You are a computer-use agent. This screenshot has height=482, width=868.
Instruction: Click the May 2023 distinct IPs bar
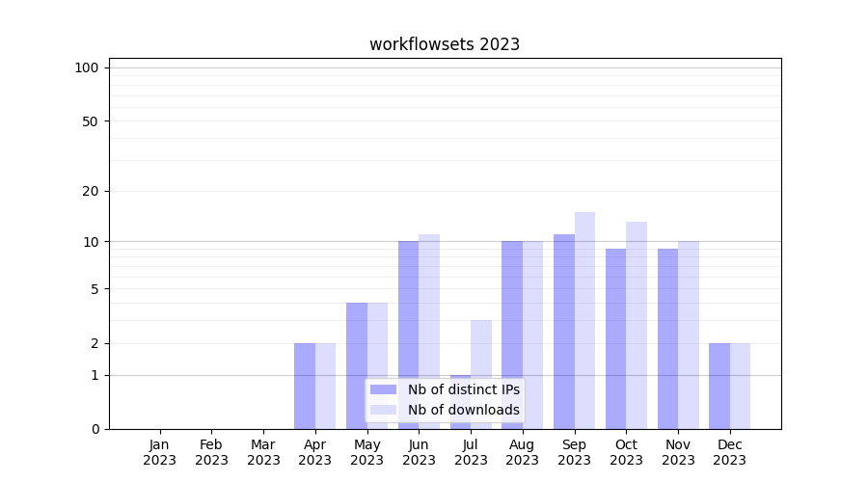click(x=357, y=365)
